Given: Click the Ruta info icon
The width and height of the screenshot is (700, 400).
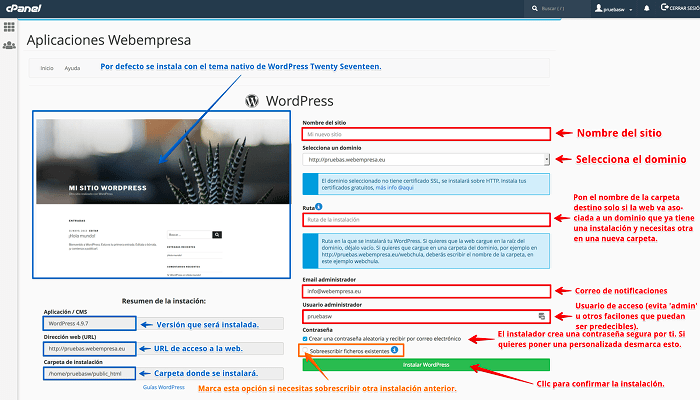Looking at the screenshot, I should (318, 207).
